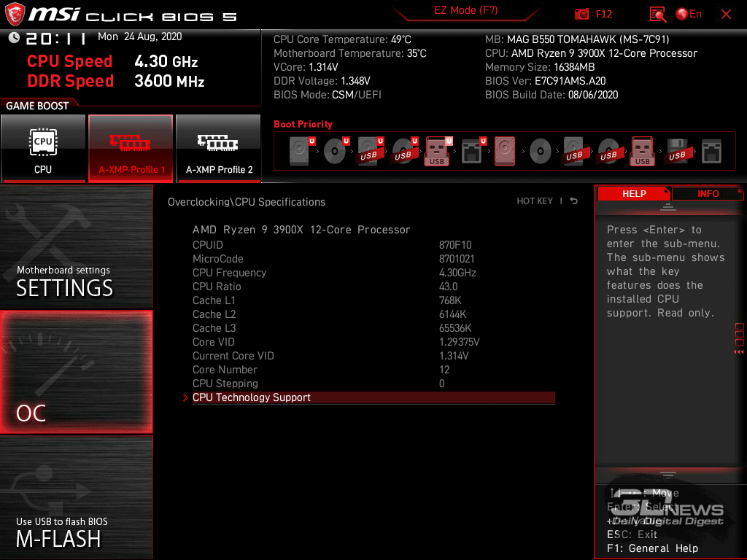Choose the UEFI USB CD/DVD boot icon
The height and width of the screenshot is (560, 747).
click(x=404, y=151)
